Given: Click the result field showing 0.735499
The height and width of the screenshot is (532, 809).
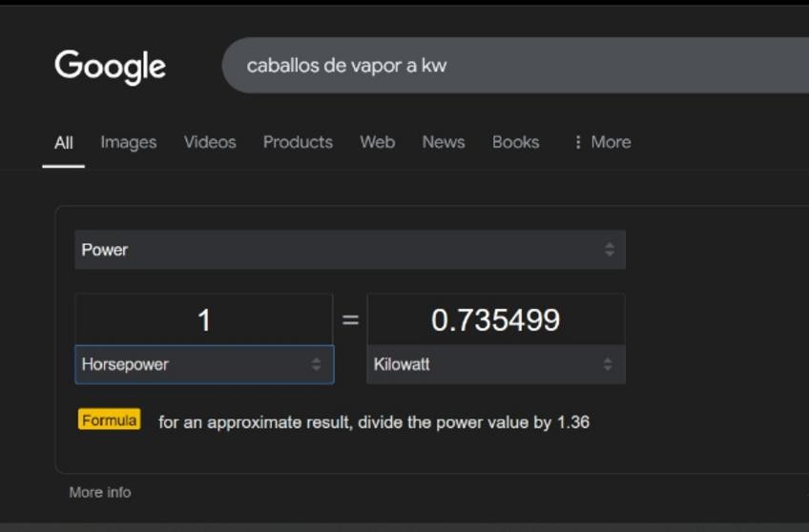Looking at the screenshot, I should click(x=496, y=320).
